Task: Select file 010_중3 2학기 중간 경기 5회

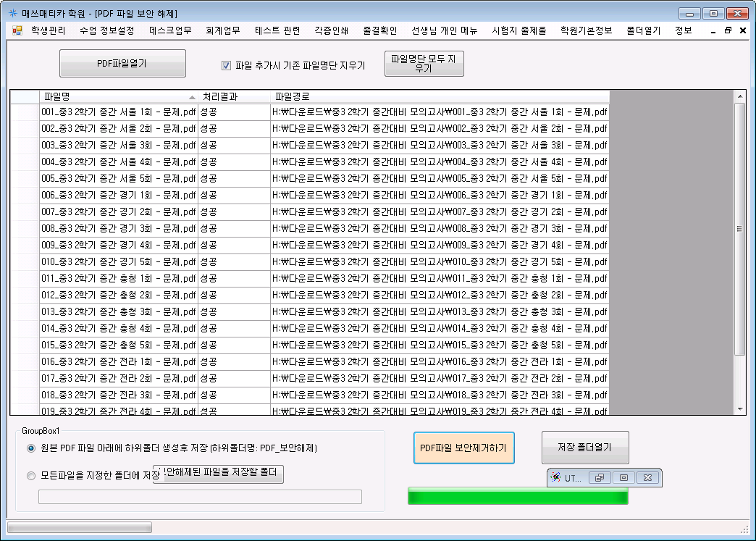Action: [118, 262]
